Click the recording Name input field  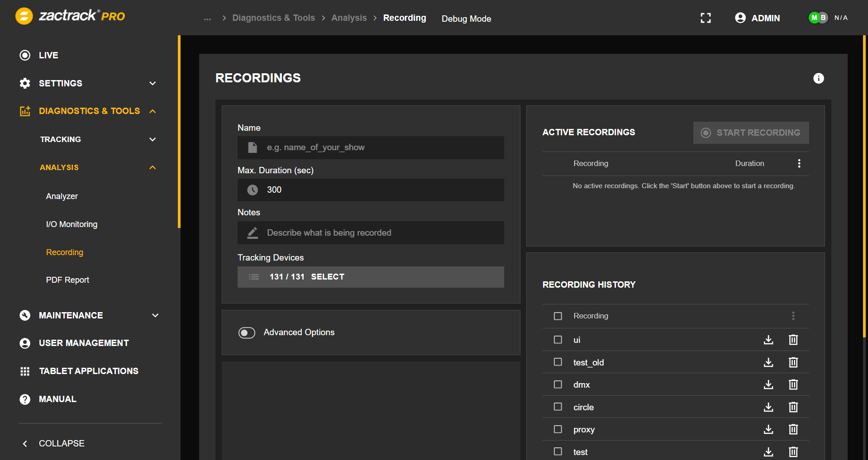371,147
